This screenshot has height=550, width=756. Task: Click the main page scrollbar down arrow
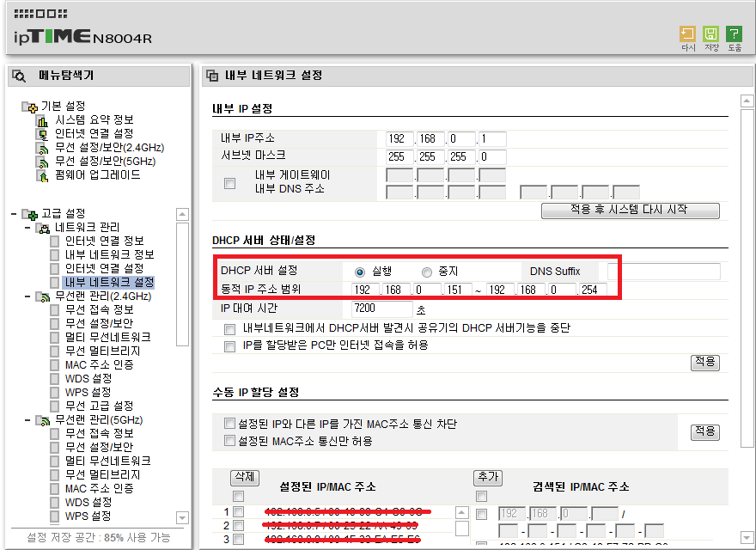(747, 537)
